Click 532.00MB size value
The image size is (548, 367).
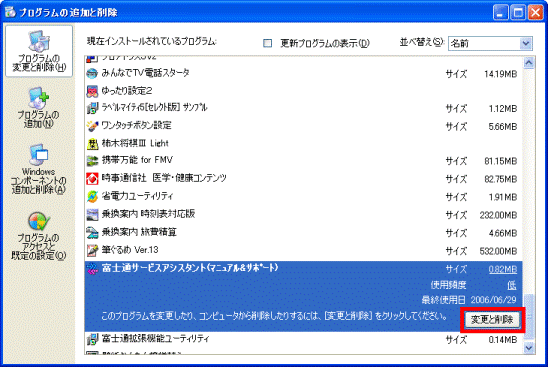(498, 251)
